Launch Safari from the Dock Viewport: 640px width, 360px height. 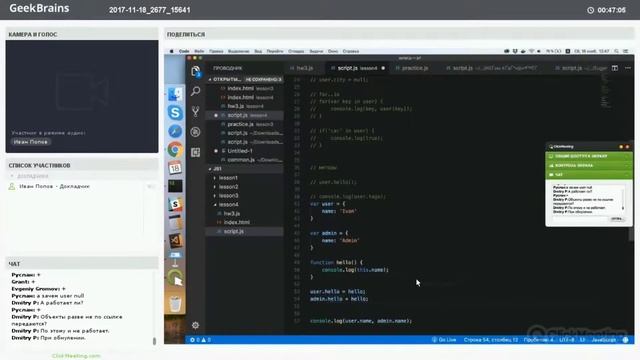pos(175,131)
